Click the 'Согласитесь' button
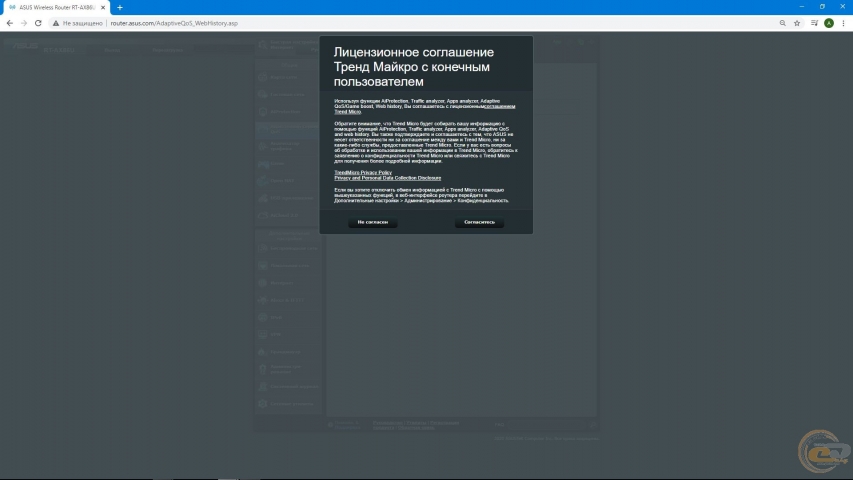 tap(479, 222)
